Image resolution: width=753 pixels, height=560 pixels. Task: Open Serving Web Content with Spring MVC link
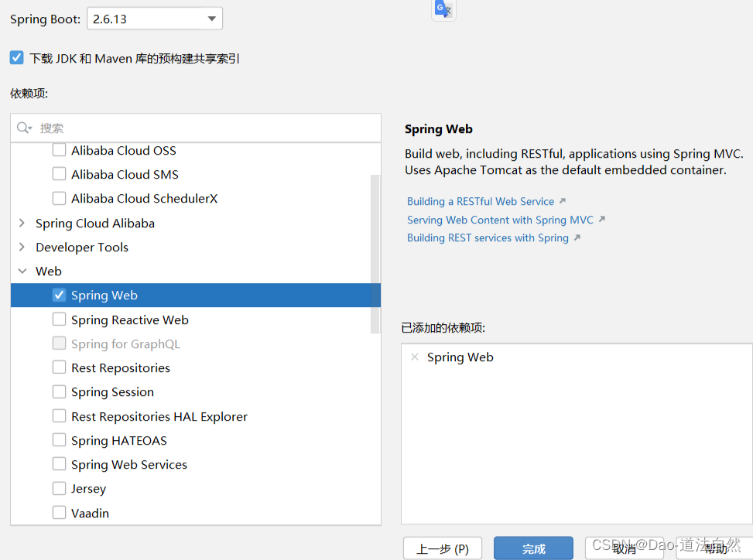[500, 220]
